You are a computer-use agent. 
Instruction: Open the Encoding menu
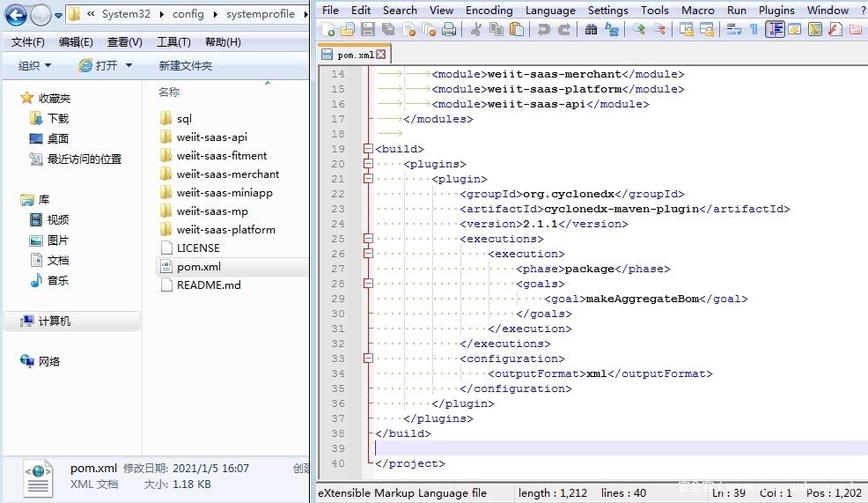tap(489, 10)
